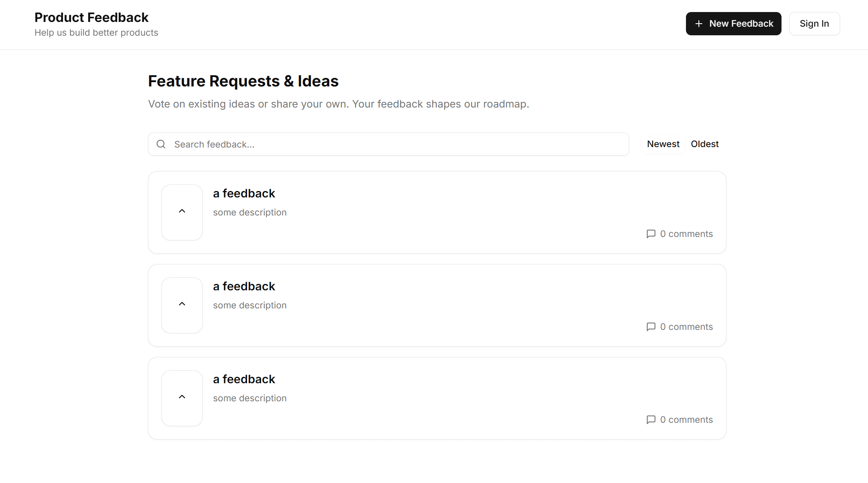868x483 pixels.
Task: Click the magnifier icon in the search bar
Action: [x=161, y=144]
